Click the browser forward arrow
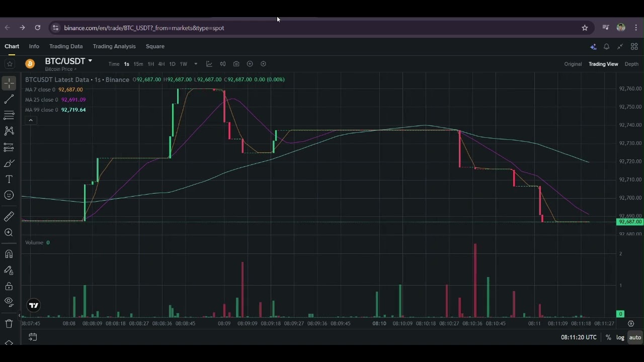The width and height of the screenshot is (644, 362). 22,28
